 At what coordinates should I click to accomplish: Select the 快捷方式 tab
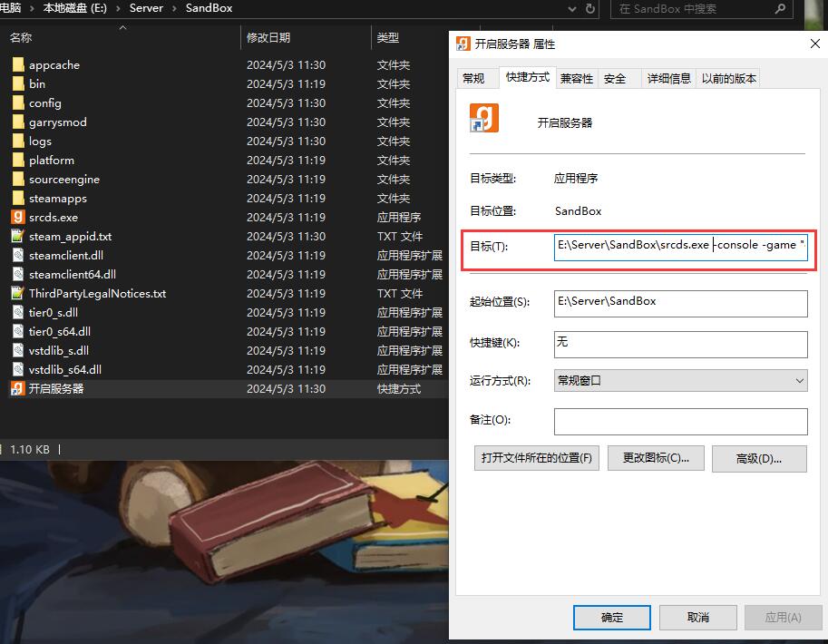point(528,77)
